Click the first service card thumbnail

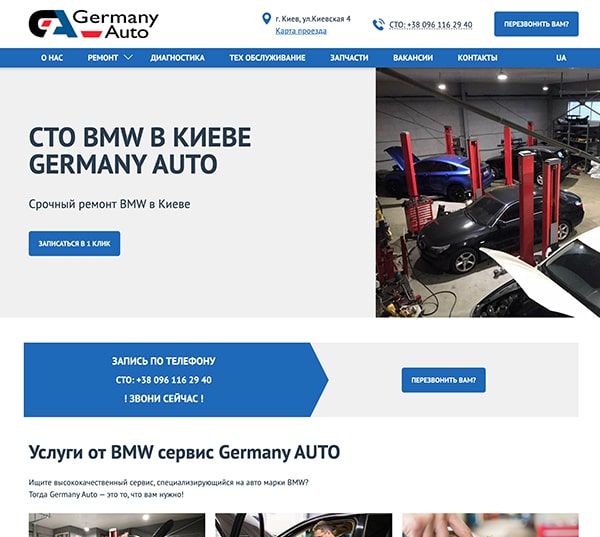point(117,525)
